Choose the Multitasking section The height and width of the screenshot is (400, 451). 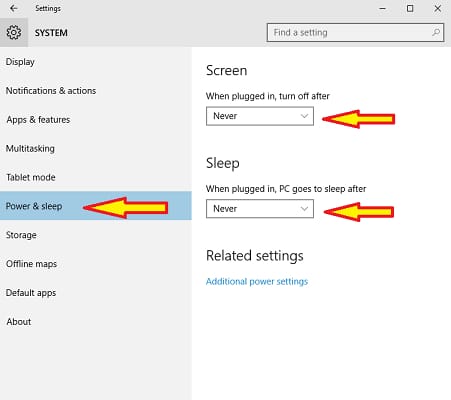pyautogui.click(x=30, y=148)
